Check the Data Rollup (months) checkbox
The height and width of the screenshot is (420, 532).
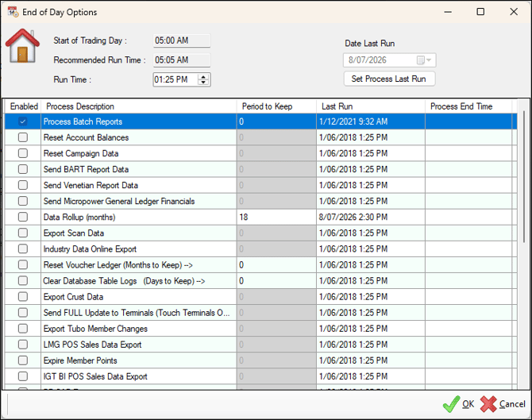coord(23,217)
